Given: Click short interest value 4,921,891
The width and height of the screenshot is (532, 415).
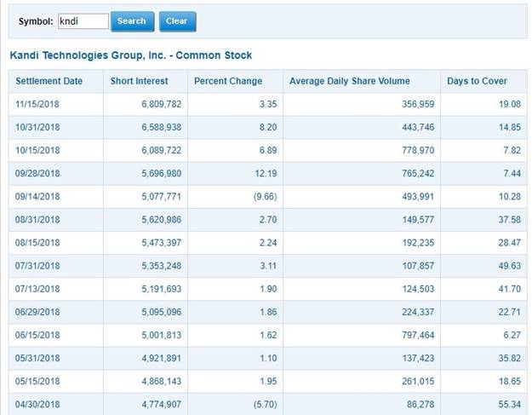Looking at the screenshot, I should pyautogui.click(x=162, y=358).
